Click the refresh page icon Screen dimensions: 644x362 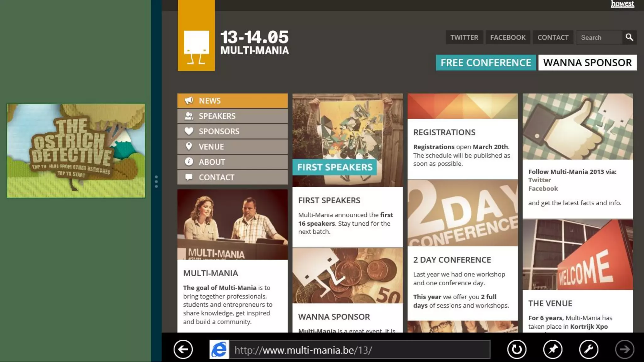(517, 349)
